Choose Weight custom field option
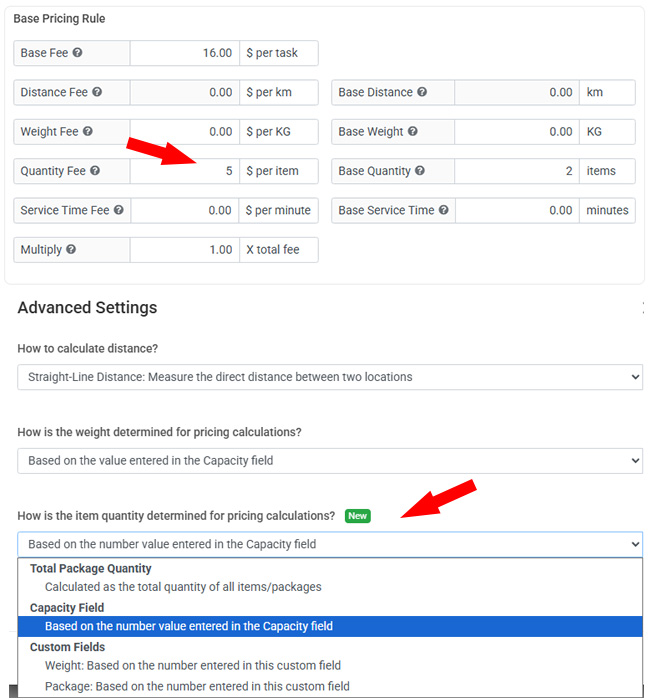Image resolution: width=650 pixels, height=700 pixels. point(192,665)
